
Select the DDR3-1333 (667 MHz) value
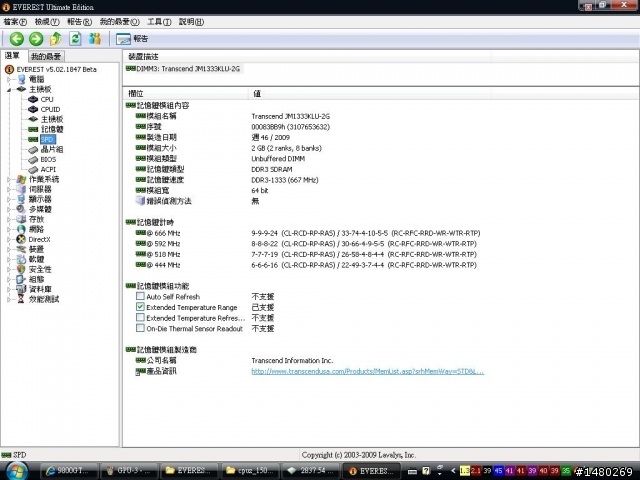pyautogui.click(x=284, y=180)
